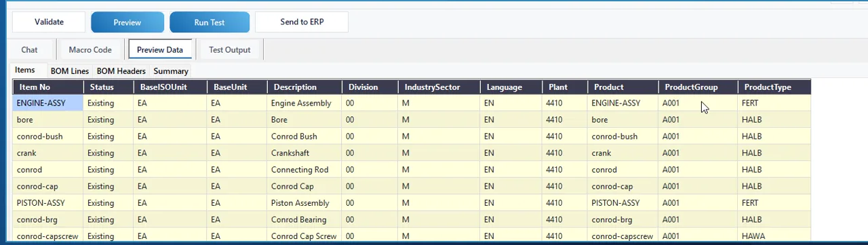Click HAWA product type in conrod-capscrew row
The height and width of the screenshot is (245, 868).
tap(774, 236)
